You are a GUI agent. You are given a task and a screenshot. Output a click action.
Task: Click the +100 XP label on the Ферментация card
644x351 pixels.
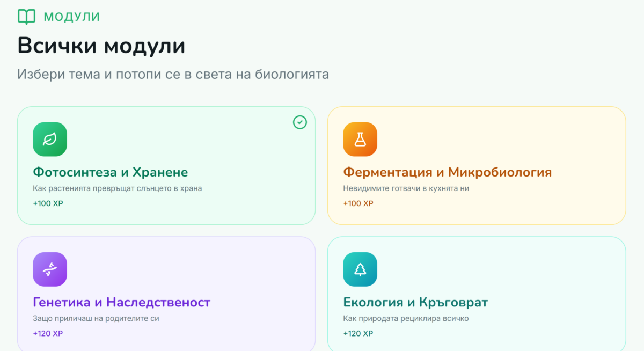pos(358,203)
